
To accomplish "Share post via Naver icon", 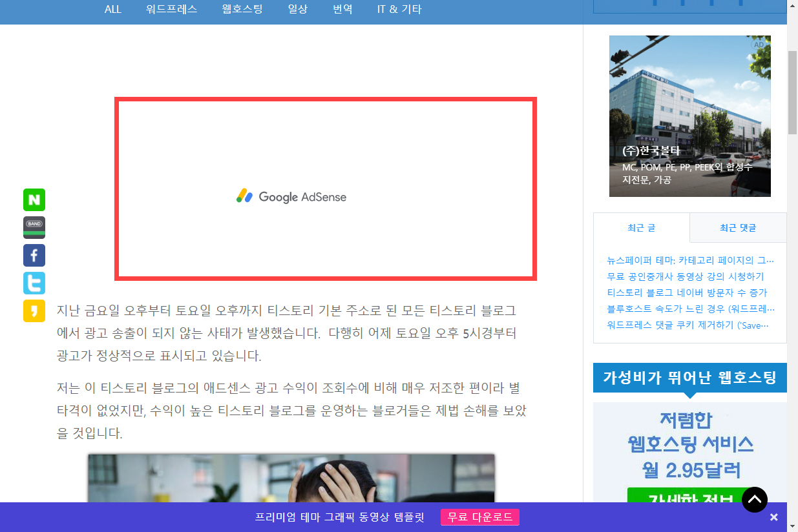I will tap(34, 200).
